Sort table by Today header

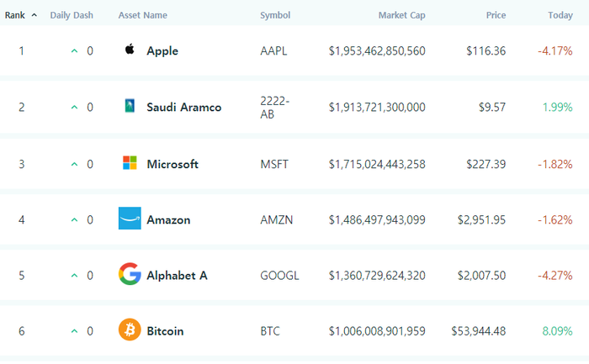(560, 15)
